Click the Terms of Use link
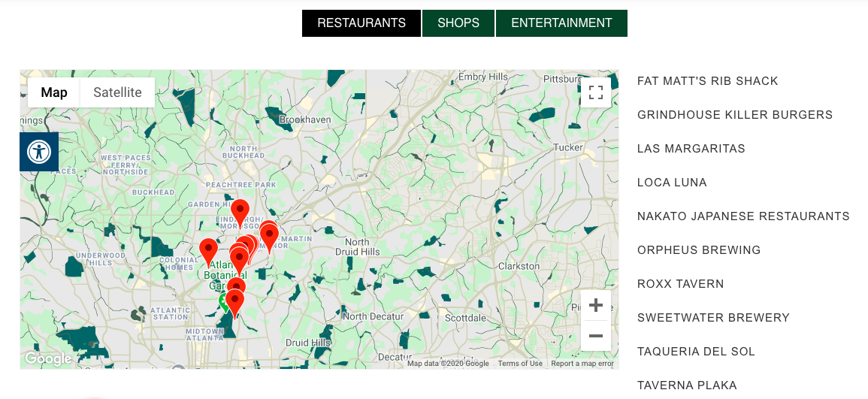 coord(520,364)
